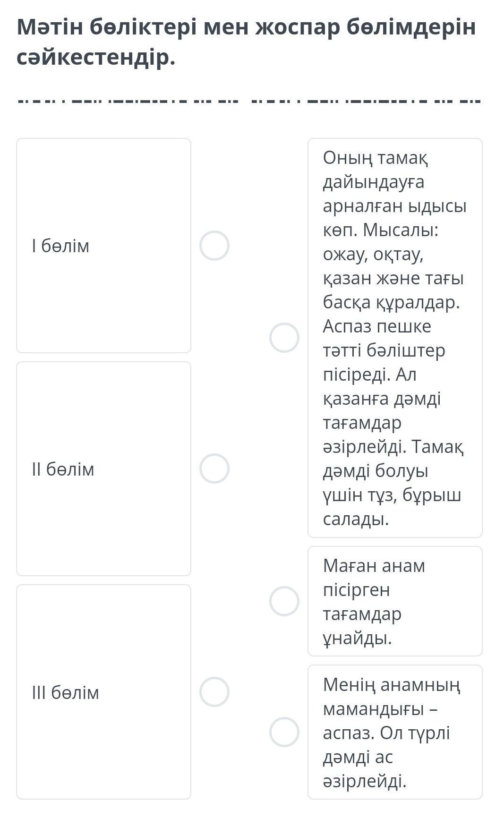Click the circle next to 'Маған анам пісірген'
The width and height of the screenshot is (504, 818).
pyautogui.click(x=284, y=601)
